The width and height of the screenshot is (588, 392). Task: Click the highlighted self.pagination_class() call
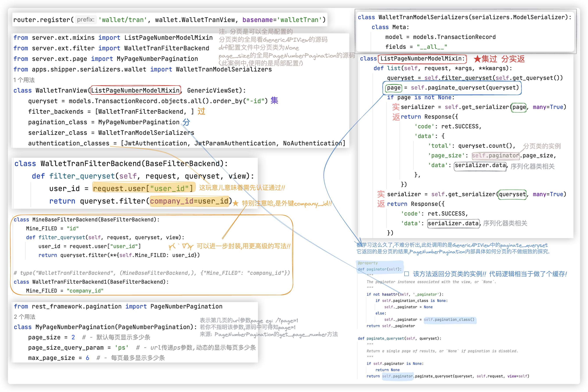pos(450,320)
